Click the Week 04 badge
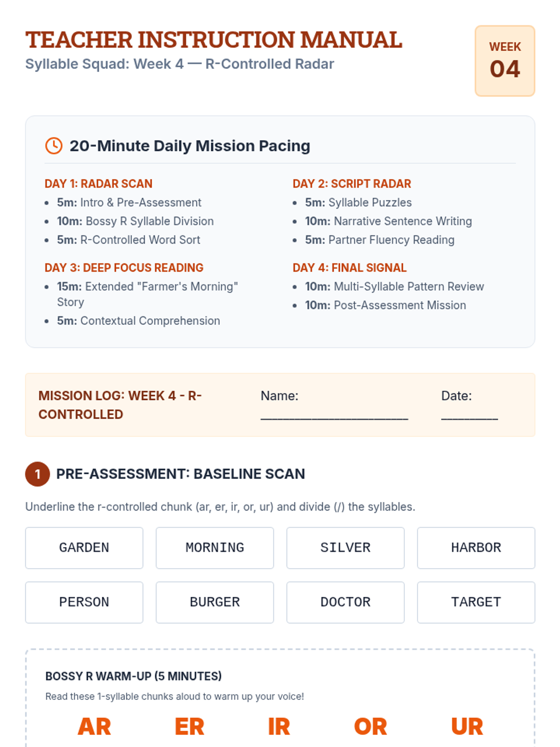 click(504, 61)
